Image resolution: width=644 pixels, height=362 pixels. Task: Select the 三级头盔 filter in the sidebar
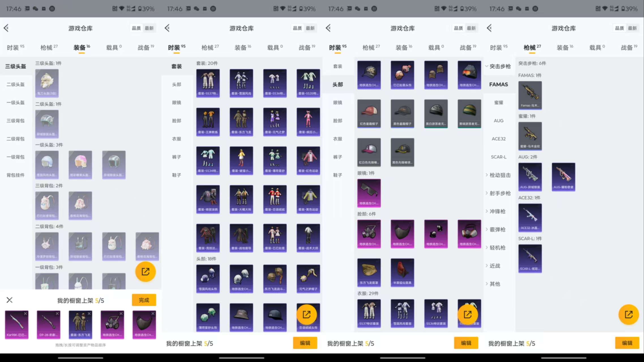(16, 66)
